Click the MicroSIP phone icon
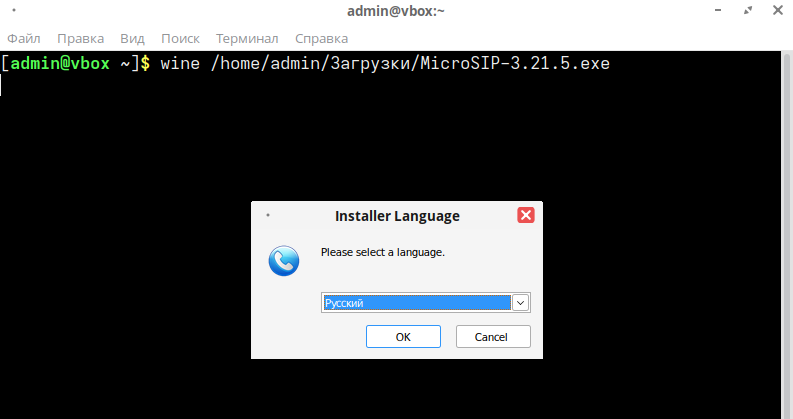 pos(284,261)
